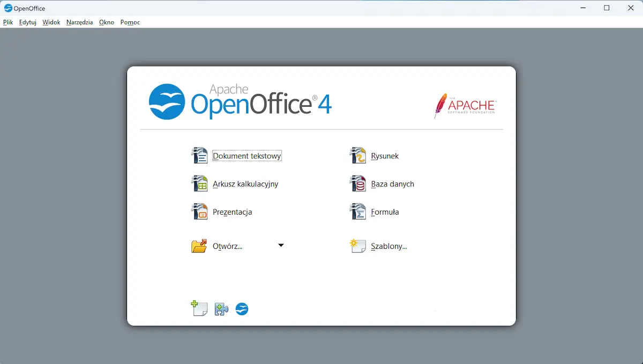This screenshot has height=364, width=643.
Task: Click the Prezentacja slideshow icon
Action: [199, 211]
